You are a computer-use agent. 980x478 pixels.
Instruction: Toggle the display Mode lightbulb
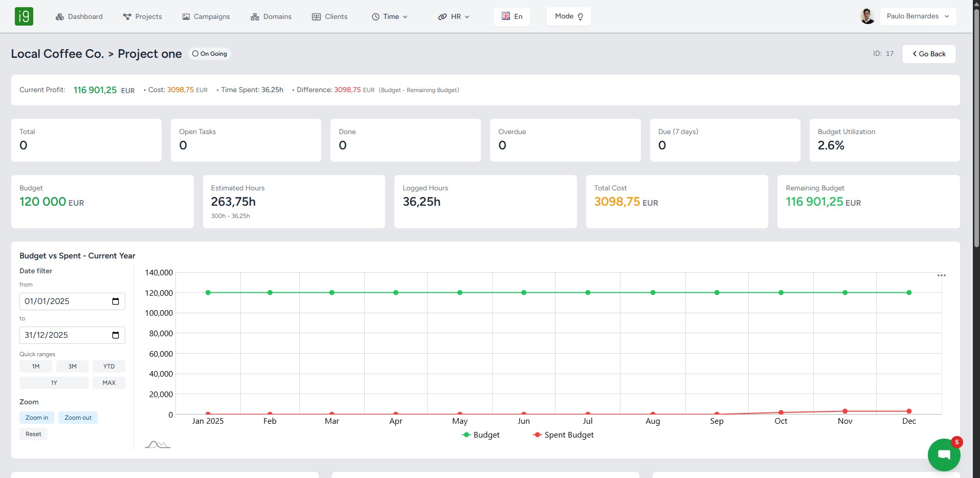click(580, 16)
